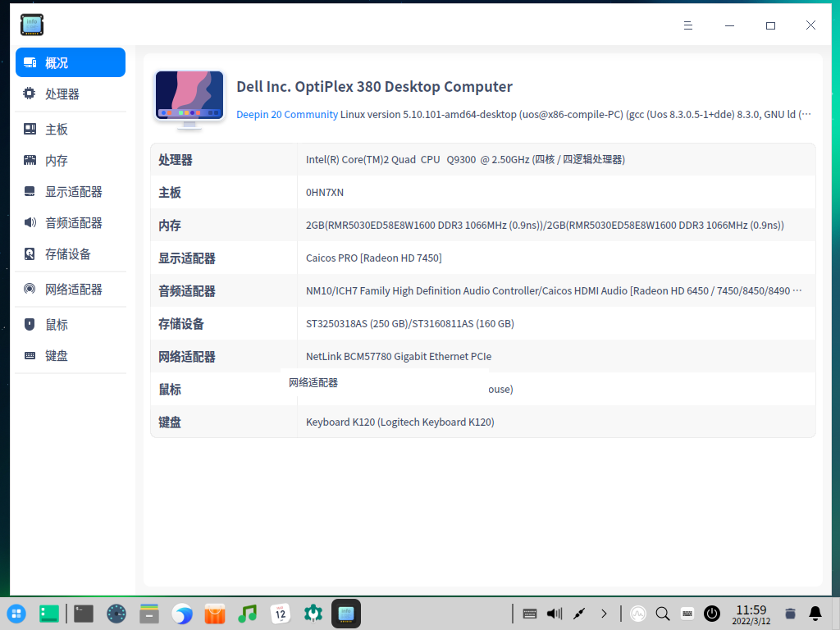The height and width of the screenshot is (630, 840).
Task: Click the system monitor waveform tray icon
Action: (638, 614)
